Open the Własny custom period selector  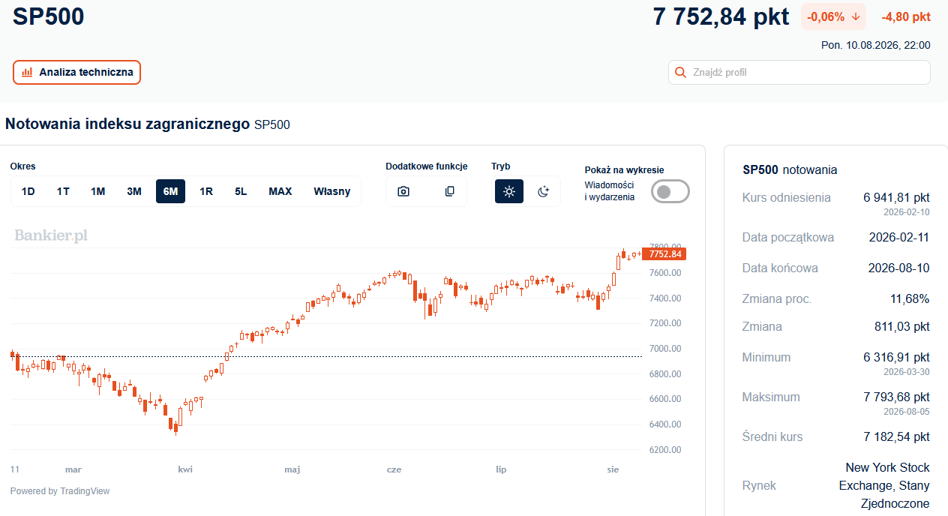(332, 191)
